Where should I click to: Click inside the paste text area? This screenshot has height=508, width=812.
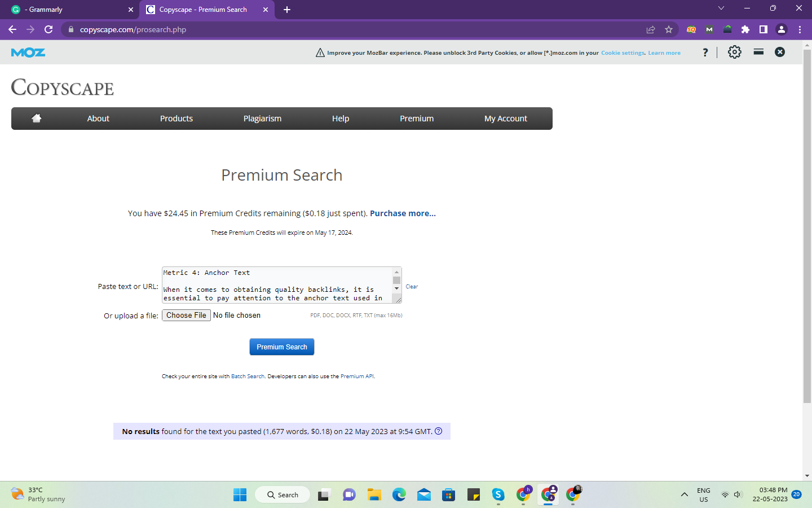click(x=277, y=285)
